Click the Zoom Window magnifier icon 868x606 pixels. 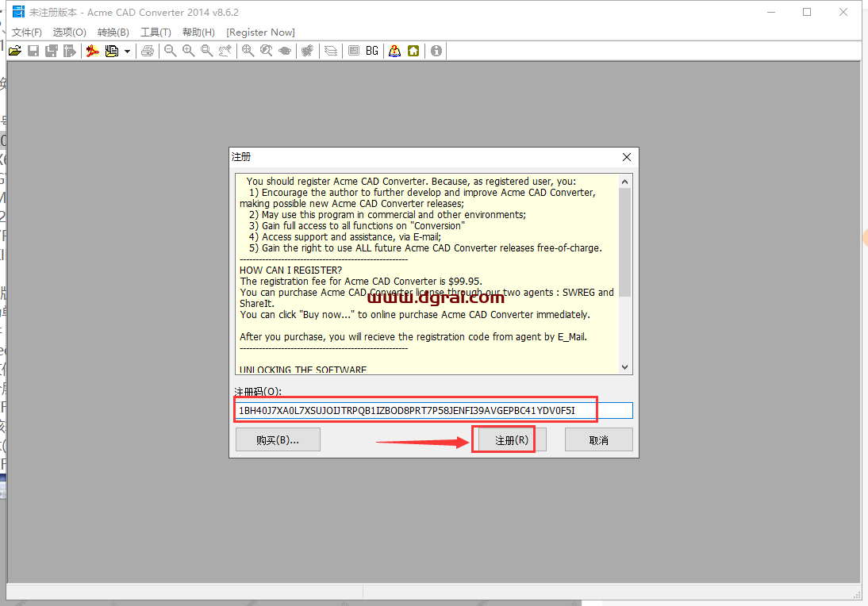pyautogui.click(x=207, y=51)
